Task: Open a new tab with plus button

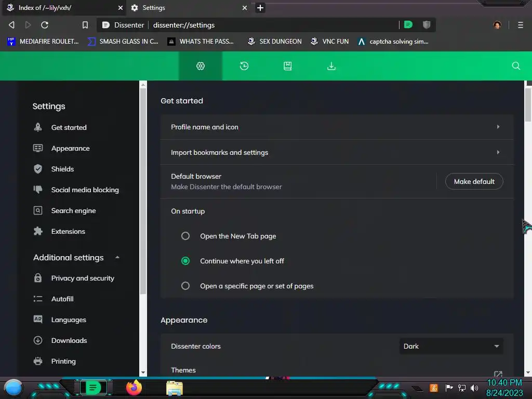Action: point(260,8)
